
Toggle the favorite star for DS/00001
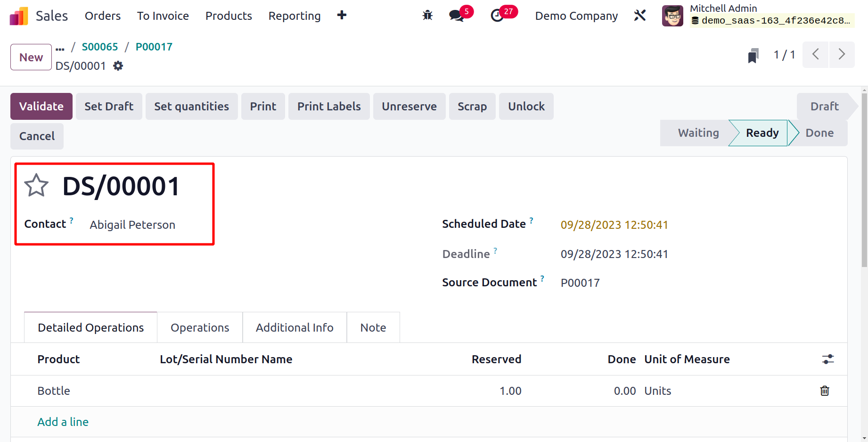36,185
